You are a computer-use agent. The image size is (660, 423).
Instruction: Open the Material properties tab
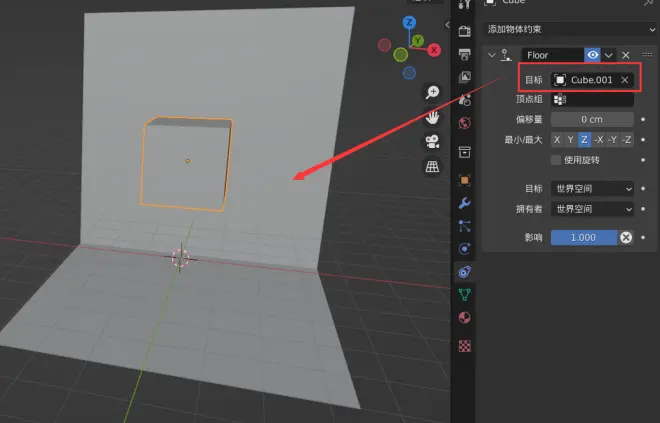[x=464, y=317]
